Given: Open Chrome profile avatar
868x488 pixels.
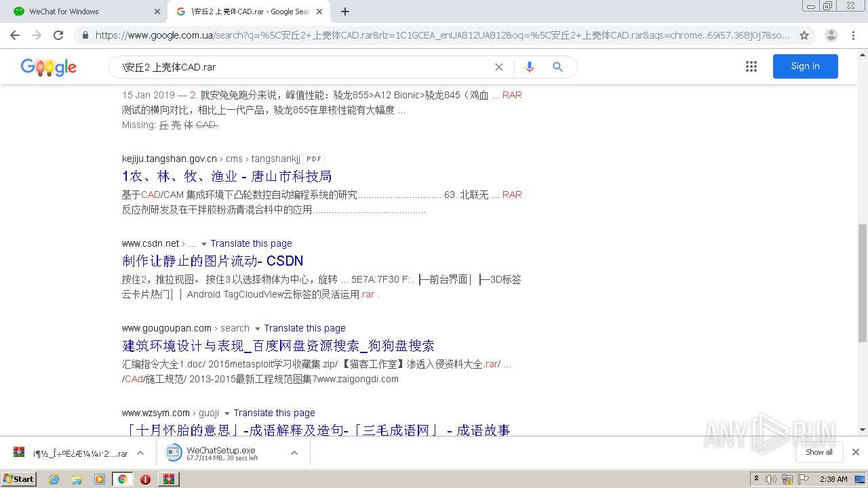Looking at the screenshot, I should (x=831, y=35).
